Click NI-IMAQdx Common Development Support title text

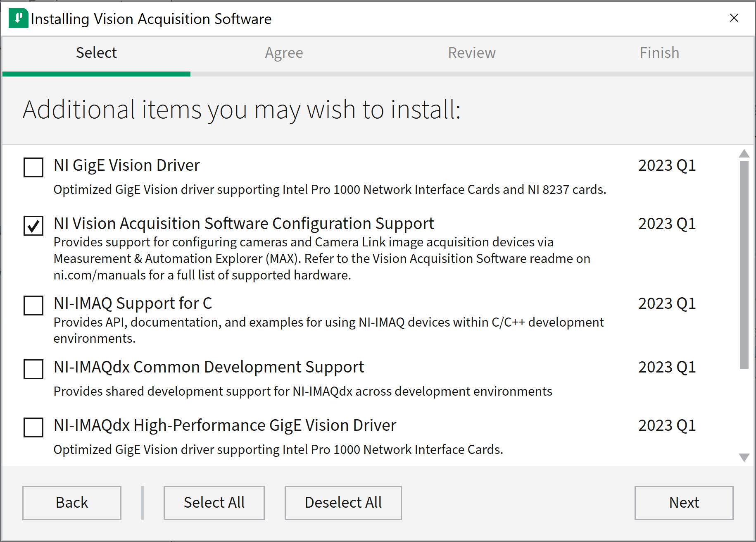click(209, 368)
